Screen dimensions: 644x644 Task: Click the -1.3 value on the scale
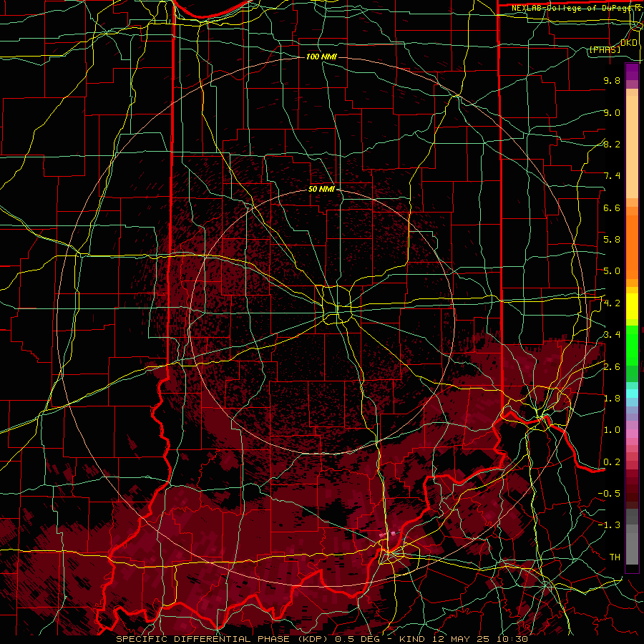click(x=609, y=525)
